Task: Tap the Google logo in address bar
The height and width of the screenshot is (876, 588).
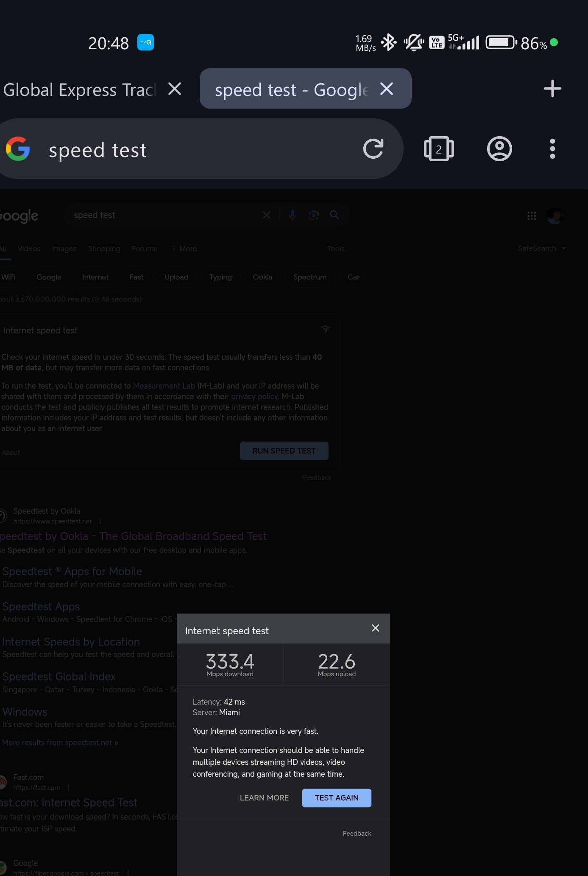Action: point(18,149)
